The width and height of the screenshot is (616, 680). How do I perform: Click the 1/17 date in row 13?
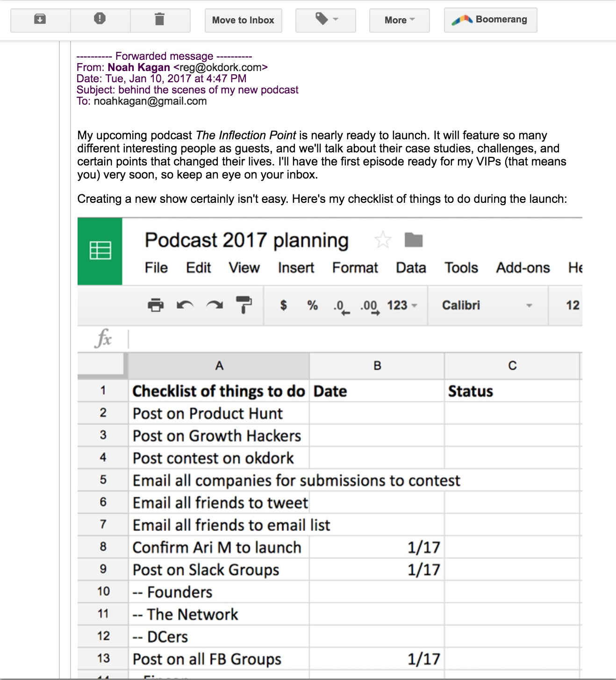point(377,659)
